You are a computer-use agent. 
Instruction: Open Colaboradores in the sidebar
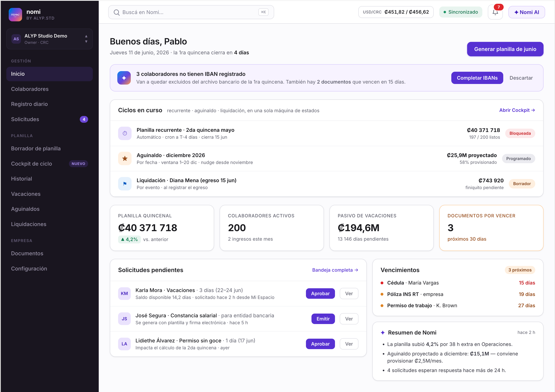click(x=50, y=89)
